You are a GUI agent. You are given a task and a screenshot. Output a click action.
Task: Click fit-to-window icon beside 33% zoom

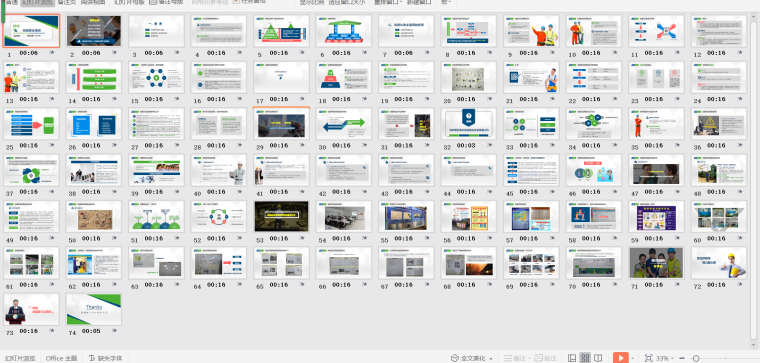[x=649, y=358]
